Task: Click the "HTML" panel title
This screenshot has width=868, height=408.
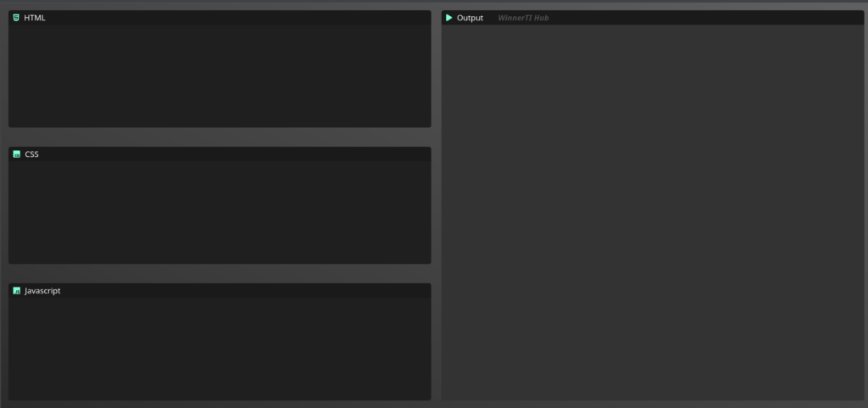Action: (x=35, y=18)
